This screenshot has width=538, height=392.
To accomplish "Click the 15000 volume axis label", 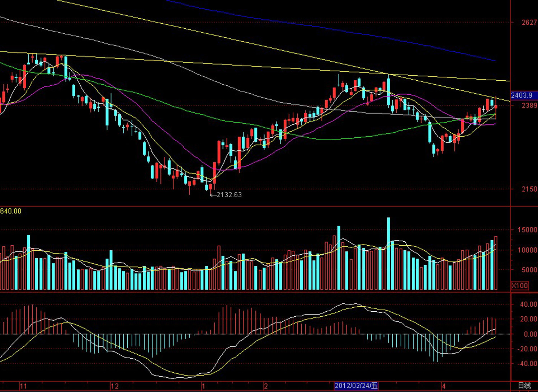I will 527,230.
